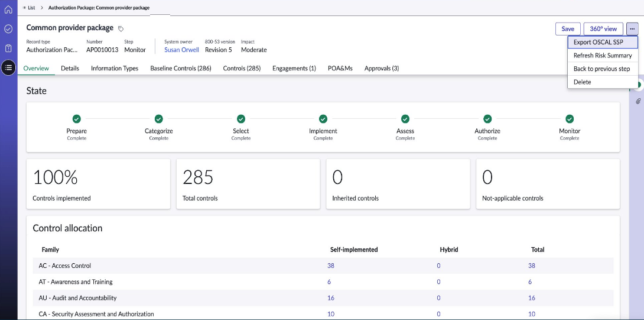Select the list view icon in sidebar
The width and height of the screenshot is (644, 320).
8,67
